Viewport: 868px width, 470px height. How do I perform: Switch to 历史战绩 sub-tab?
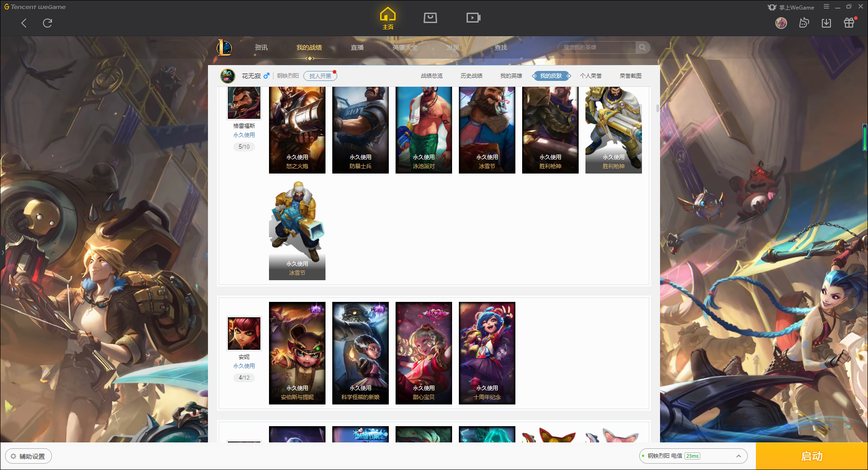[x=472, y=76]
